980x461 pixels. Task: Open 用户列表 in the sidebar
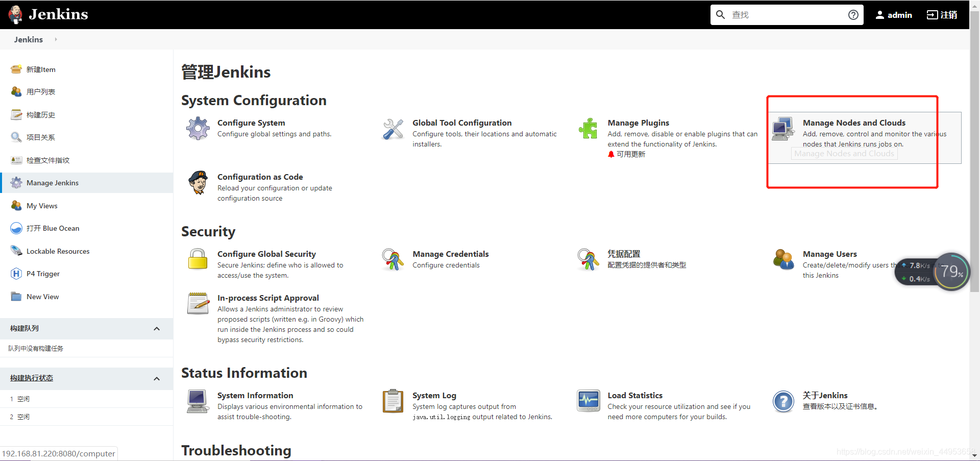[x=41, y=92]
